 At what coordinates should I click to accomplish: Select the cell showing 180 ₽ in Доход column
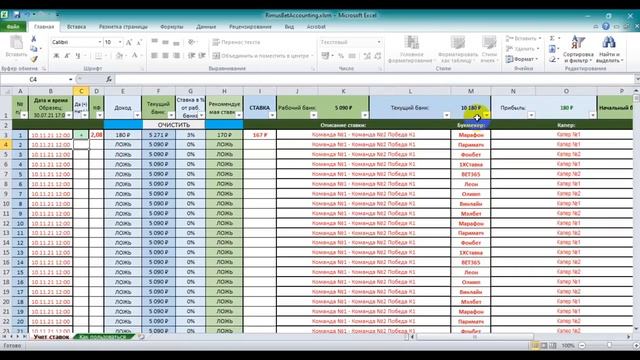click(x=122, y=135)
